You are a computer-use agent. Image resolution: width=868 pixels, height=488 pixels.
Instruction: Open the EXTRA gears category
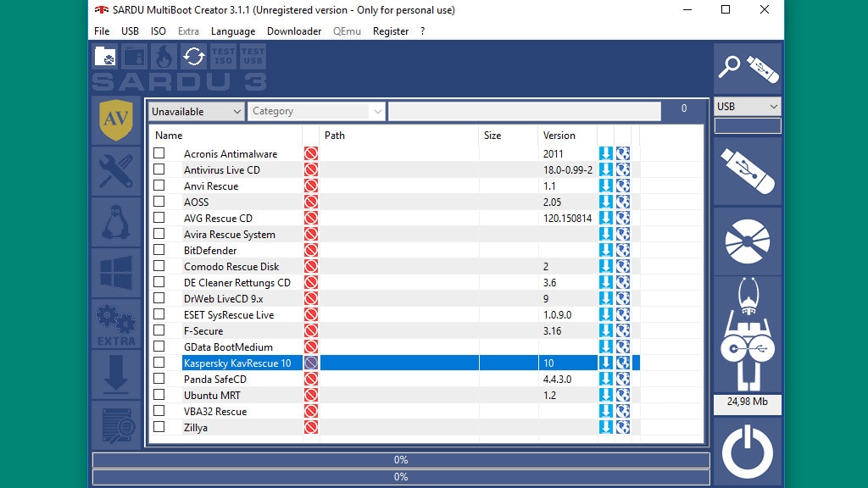tap(115, 324)
